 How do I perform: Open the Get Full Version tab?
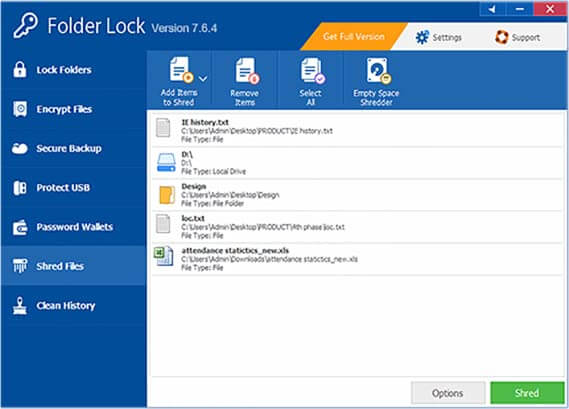click(354, 36)
